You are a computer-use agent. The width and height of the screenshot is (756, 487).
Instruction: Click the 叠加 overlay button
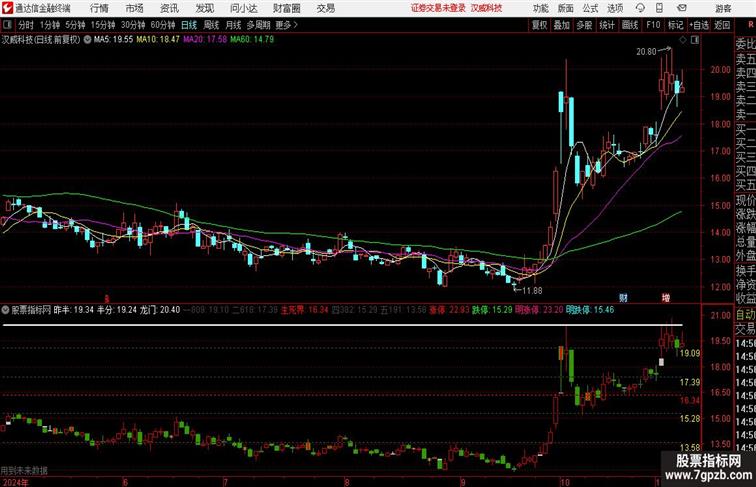562,25
